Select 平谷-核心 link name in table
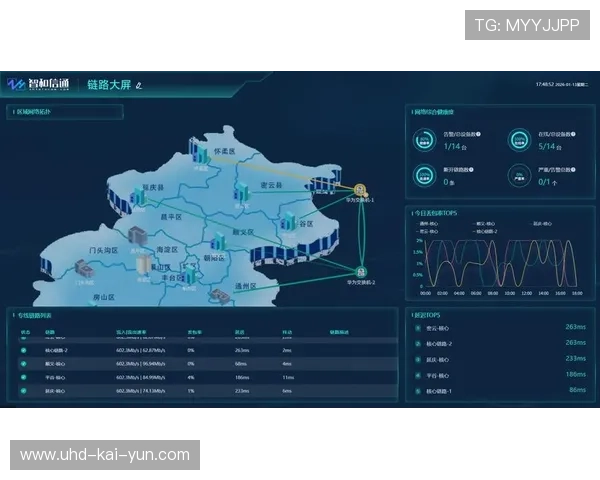The height and width of the screenshot is (480, 600). click(55, 377)
